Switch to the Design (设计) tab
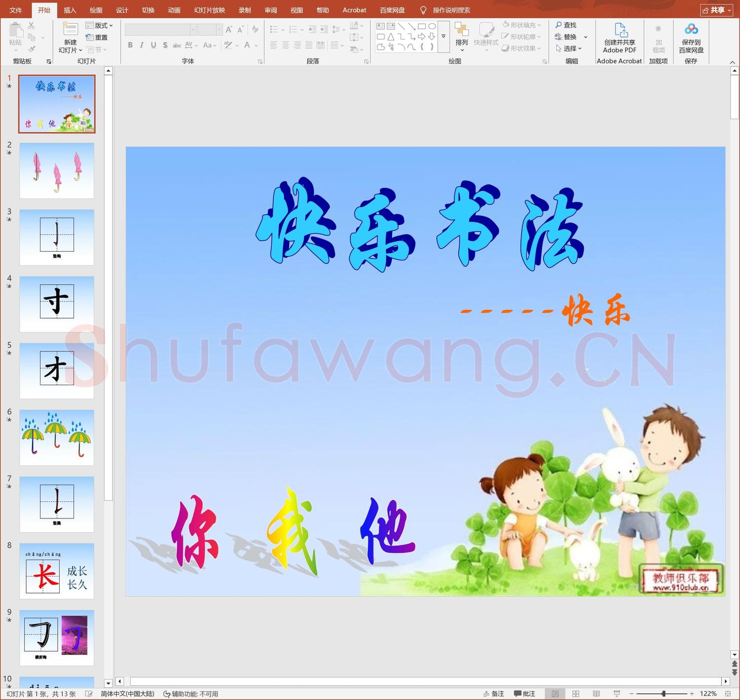740x700 pixels. 122,10
